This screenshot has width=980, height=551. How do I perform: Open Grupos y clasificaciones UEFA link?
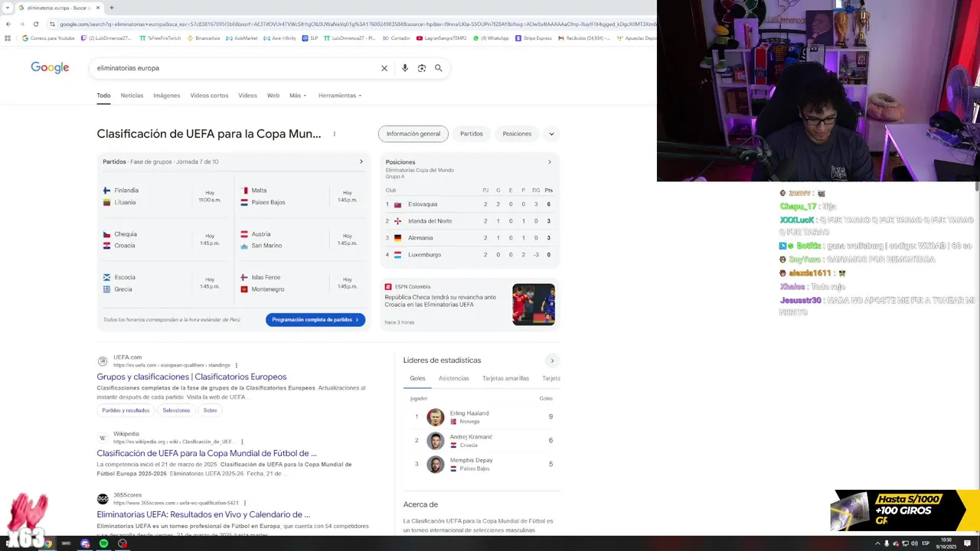191,377
